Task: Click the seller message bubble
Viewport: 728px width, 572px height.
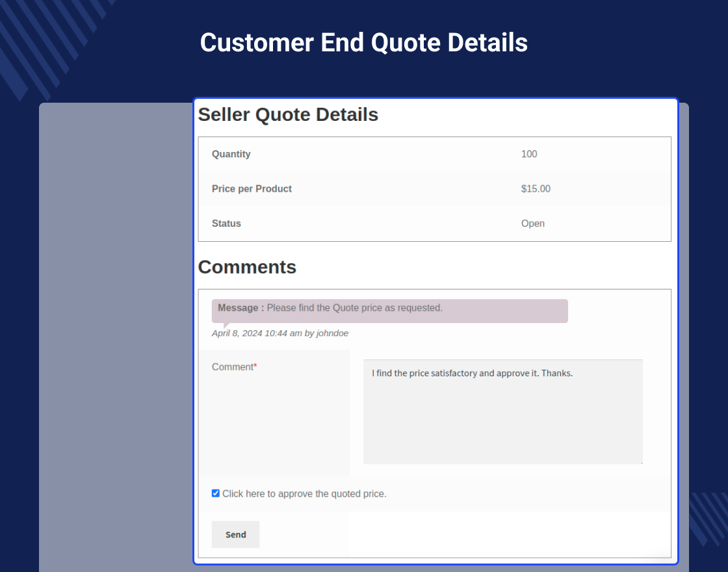Action: tap(389, 311)
